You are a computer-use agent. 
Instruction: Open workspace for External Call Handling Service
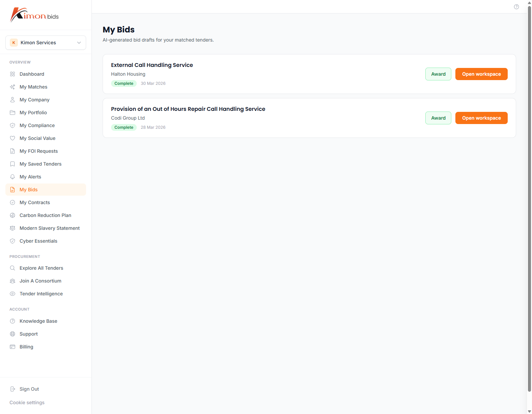click(x=481, y=74)
